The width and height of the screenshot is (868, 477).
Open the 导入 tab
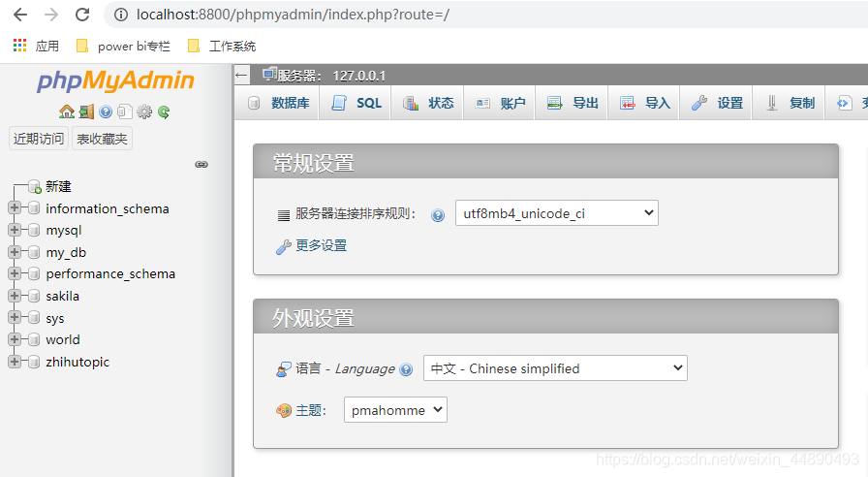click(x=644, y=103)
